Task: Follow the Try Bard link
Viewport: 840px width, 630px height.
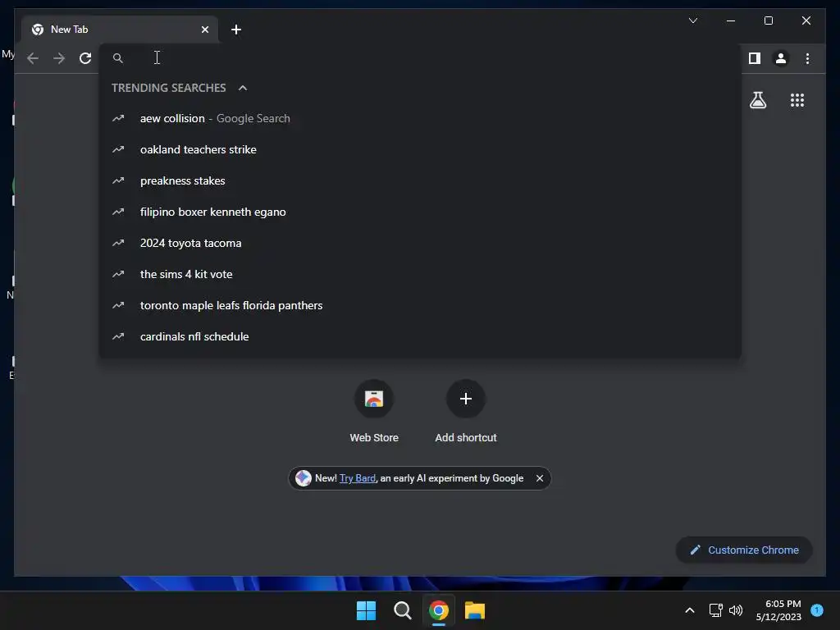Action: [358, 478]
